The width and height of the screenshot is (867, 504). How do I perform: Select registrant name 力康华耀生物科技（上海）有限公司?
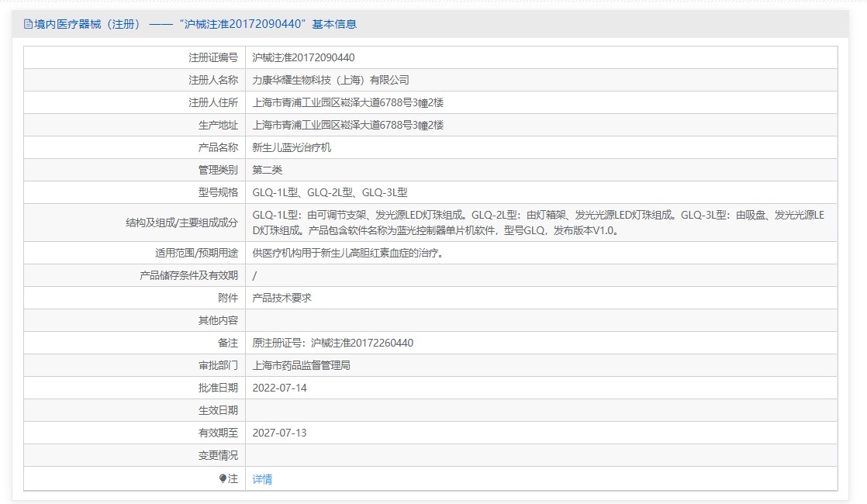(330, 80)
